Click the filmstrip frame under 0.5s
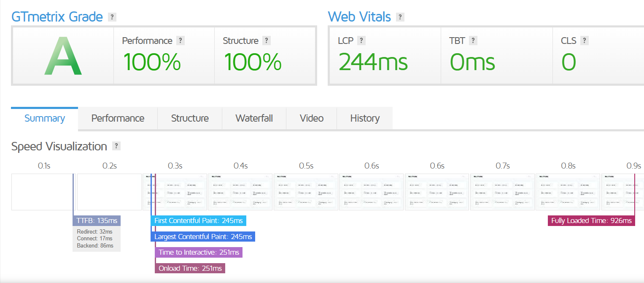 pos(306,192)
